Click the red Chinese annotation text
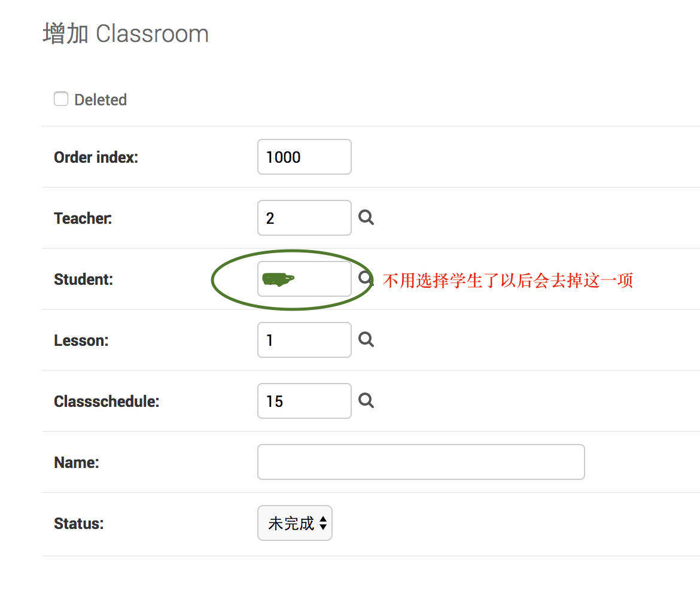This screenshot has width=700, height=590. coord(507,281)
